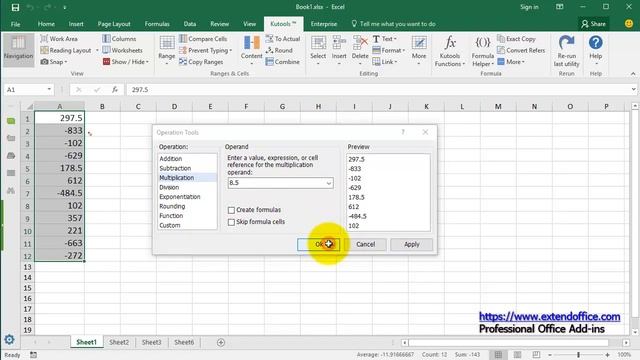Switch to the Sheet2 tab

pyautogui.click(x=119, y=342)
